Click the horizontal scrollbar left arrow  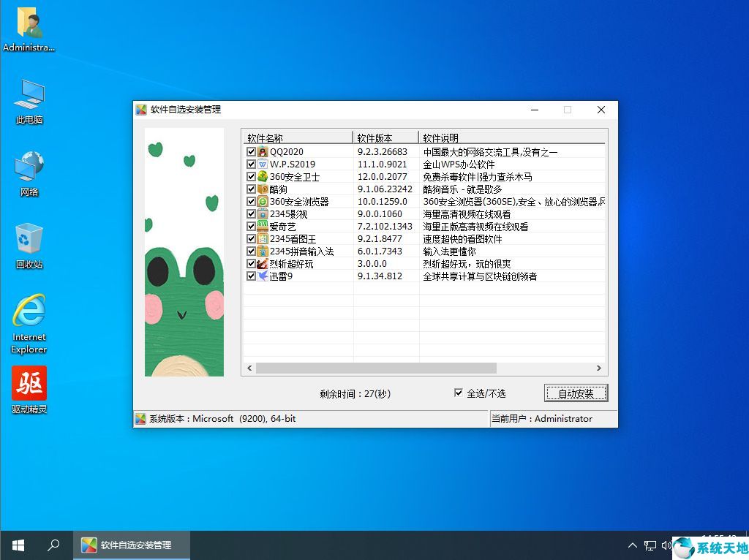(249, 368)
